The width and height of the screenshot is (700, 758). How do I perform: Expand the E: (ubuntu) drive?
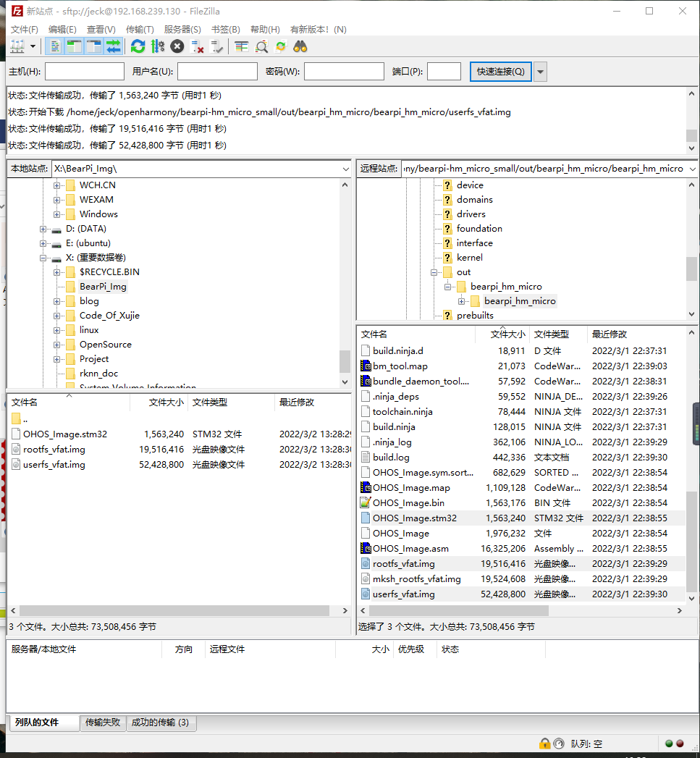coord(43,243)
